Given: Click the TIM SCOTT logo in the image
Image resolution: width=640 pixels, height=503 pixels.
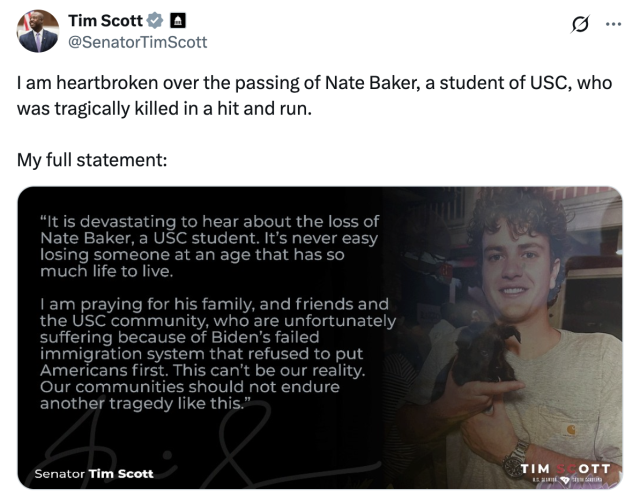Looking at the screenshot, I should (565, 468).
